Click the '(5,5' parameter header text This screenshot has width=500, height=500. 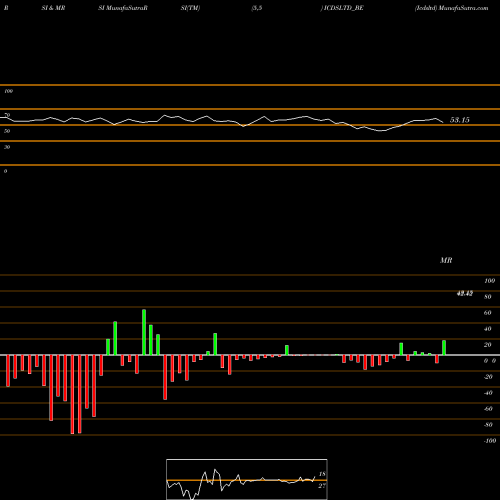[257, 8]
